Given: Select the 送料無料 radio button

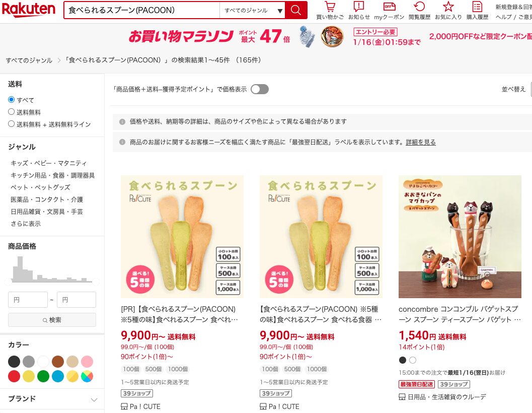Looking at the screenshot, I should click(x=12, y=112).
